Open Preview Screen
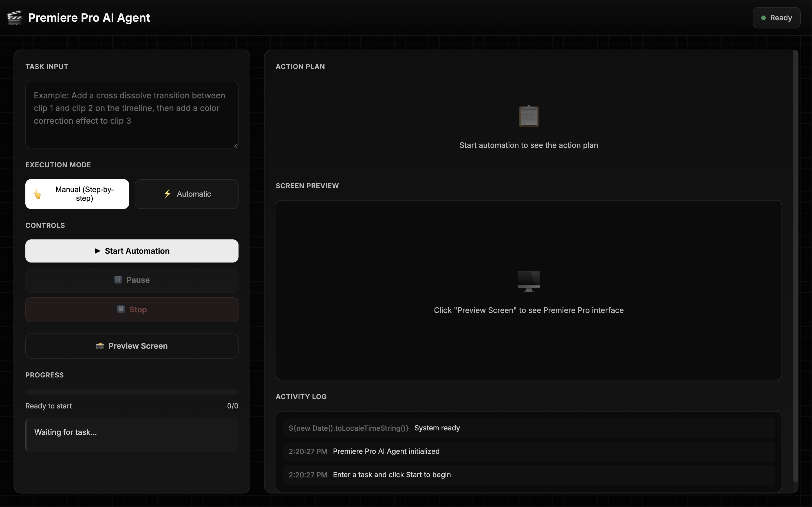812x507 pixels. point(132,346)
